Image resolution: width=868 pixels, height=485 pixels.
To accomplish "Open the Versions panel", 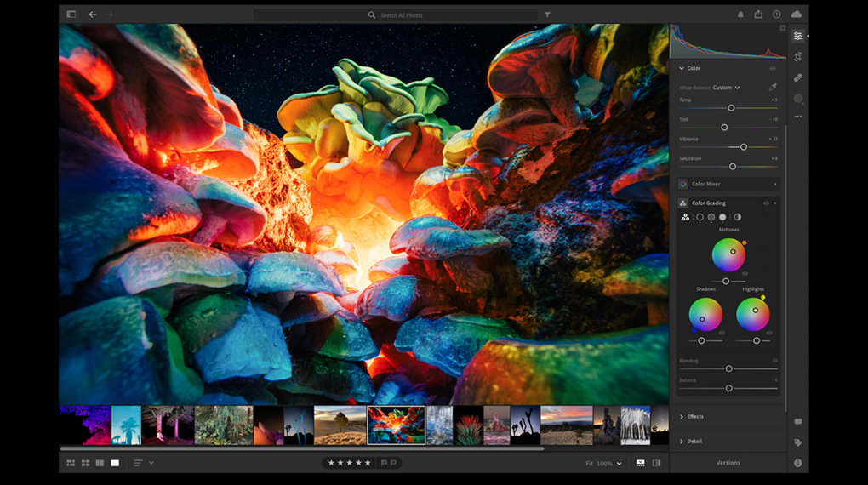I will (728, 463).
